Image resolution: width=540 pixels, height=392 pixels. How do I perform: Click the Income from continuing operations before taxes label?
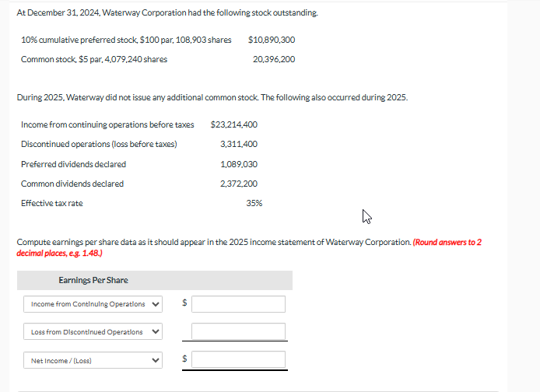[x=107, y=124]
